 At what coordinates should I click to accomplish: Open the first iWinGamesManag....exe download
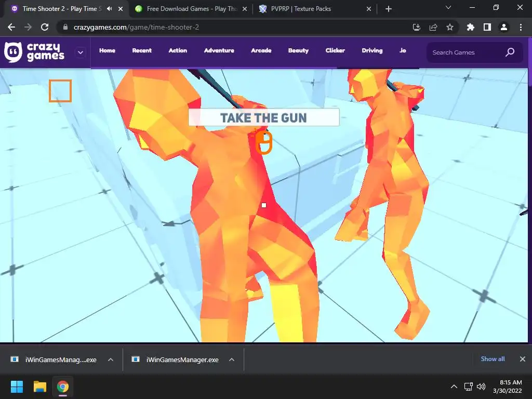(54, 360)
